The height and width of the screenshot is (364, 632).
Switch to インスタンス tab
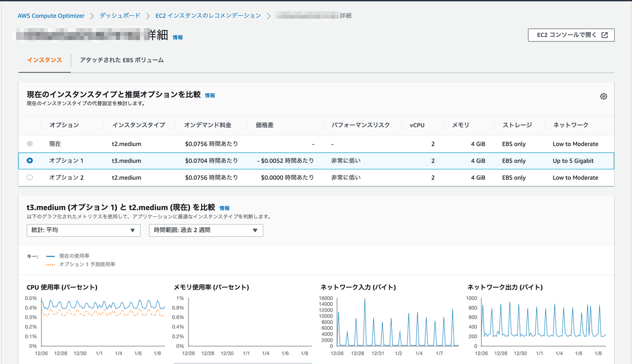click(x=45, y=60)
